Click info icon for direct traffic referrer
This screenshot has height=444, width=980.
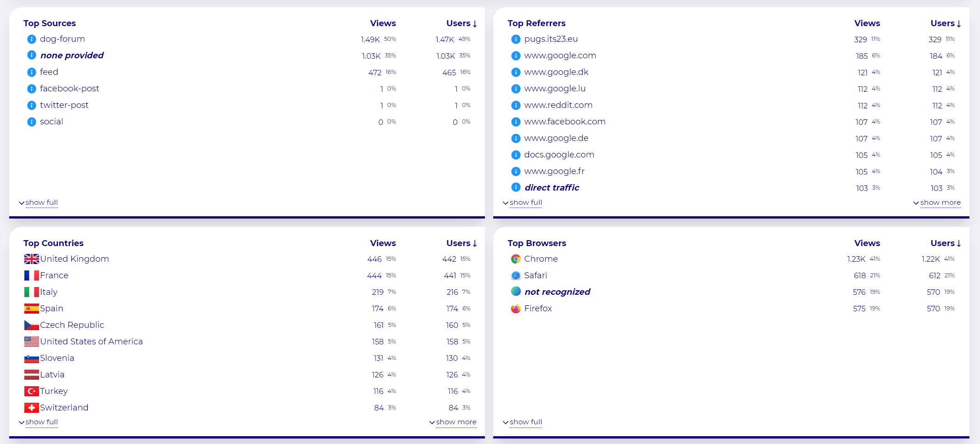coord(516,187)
